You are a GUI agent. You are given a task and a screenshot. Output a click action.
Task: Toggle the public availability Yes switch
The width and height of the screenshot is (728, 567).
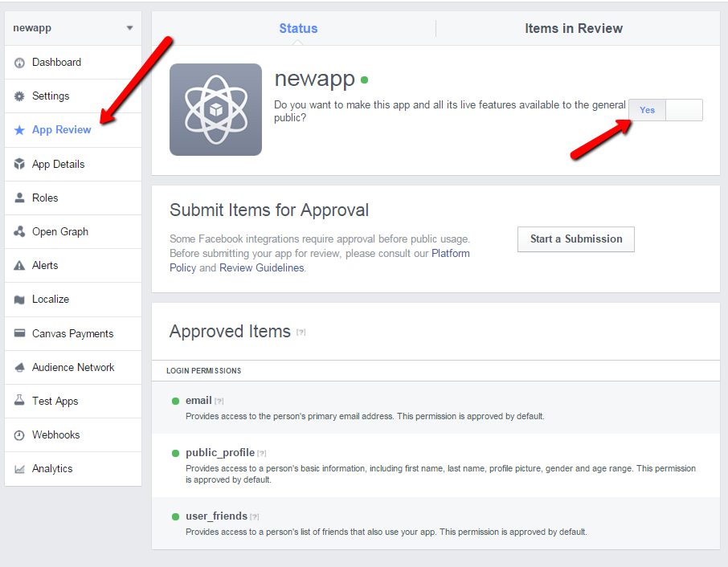point(665,110)
